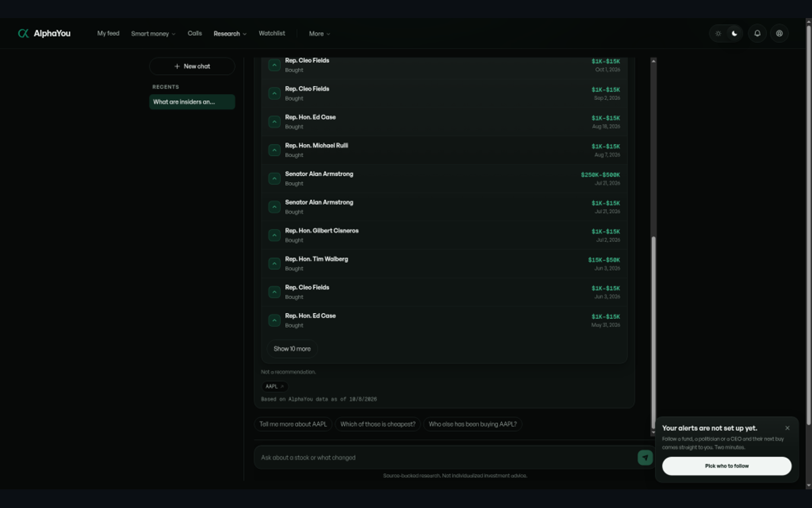The height and width of the screenshot is (508, 812).
Task: Focus the "Ask about a stock" input field
Action: 445,458
